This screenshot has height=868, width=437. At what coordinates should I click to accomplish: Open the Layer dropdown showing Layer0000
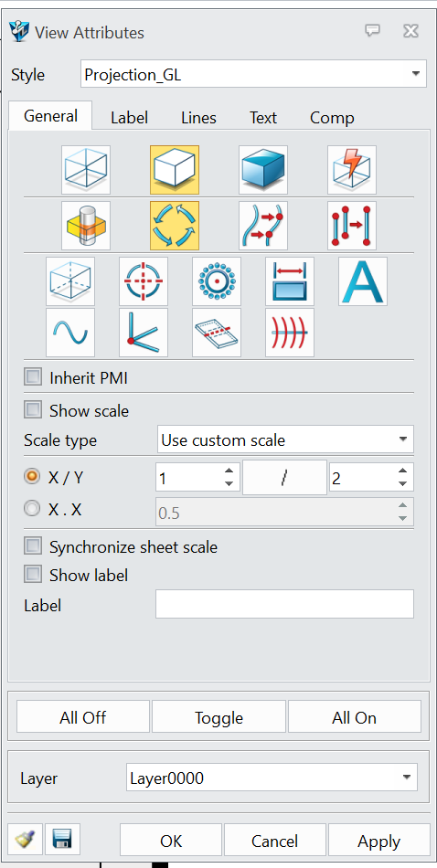[272, 778]
